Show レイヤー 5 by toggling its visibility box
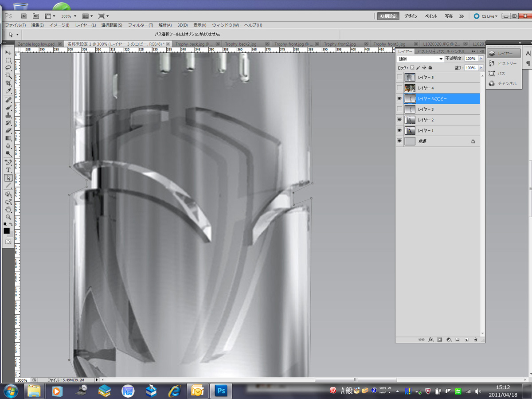Viewport: 532px width, 399px height. tap(399, 78)
